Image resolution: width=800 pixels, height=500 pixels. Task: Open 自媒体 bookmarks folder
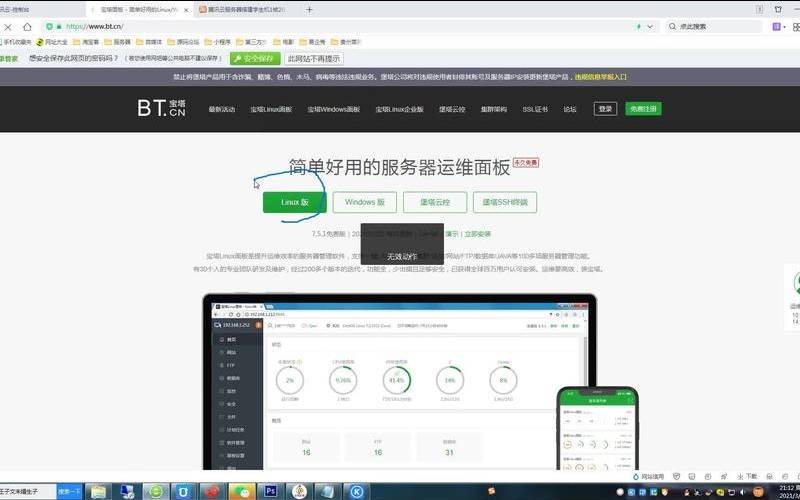[149, 42]
